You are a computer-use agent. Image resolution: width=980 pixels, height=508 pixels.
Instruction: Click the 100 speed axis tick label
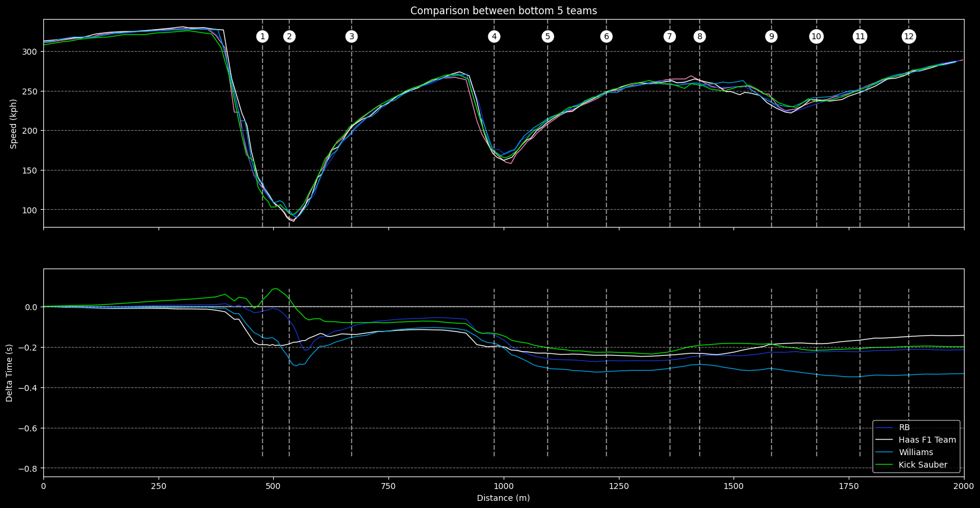tap(30, 210)
